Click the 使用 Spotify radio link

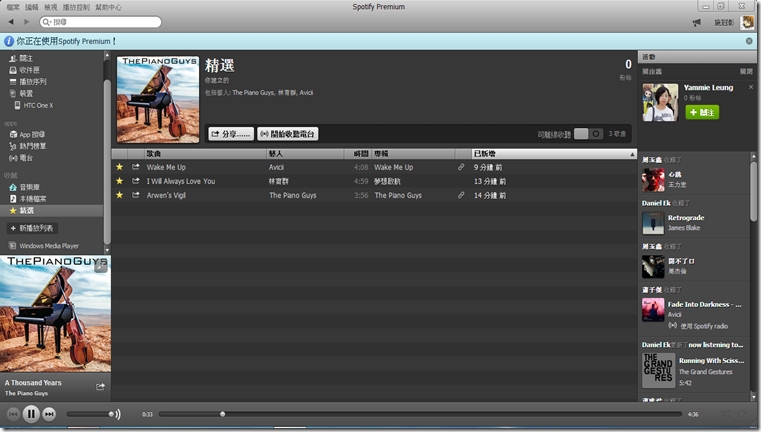pyautogui.click(x=703, y=326)
